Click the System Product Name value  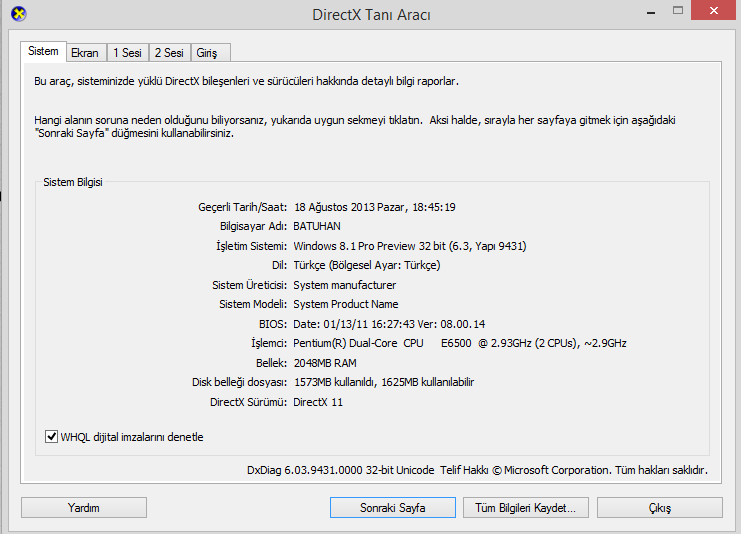345,304
